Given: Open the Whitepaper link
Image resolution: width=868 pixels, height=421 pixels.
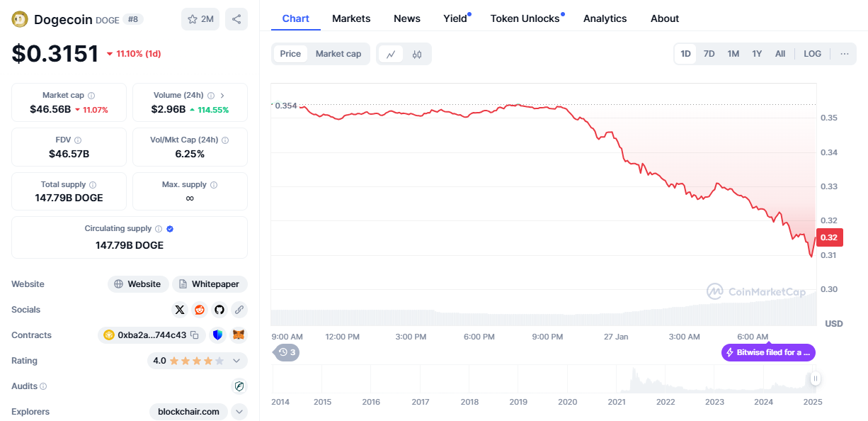Looking at the screenshot, I should click(210, 284).
